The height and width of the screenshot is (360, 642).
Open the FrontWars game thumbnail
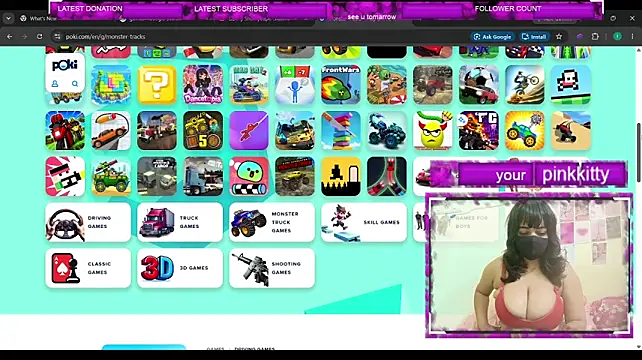(341, 84)
